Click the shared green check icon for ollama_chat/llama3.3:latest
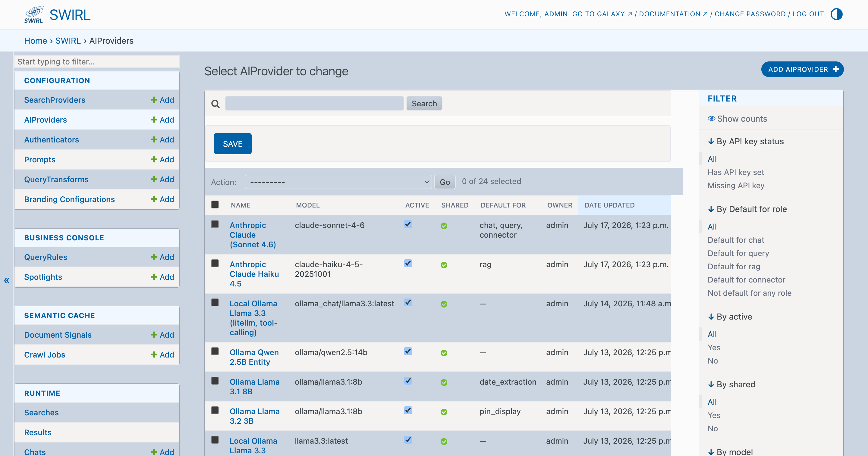Screen dimensions: 868x456 (x=444, y=304)
